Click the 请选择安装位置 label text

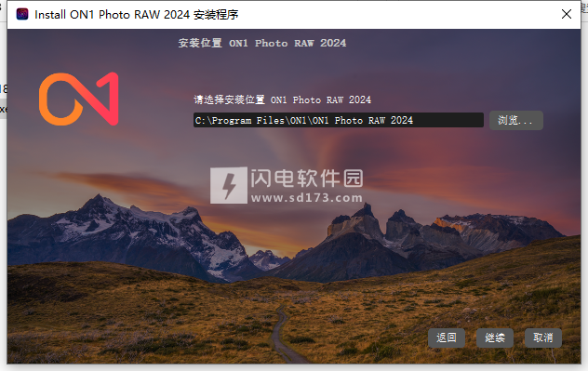[x=230, y=100]
